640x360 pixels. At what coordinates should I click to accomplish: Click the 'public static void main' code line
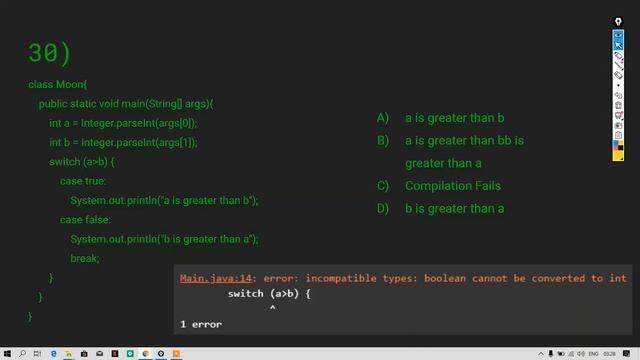point(126,104)
